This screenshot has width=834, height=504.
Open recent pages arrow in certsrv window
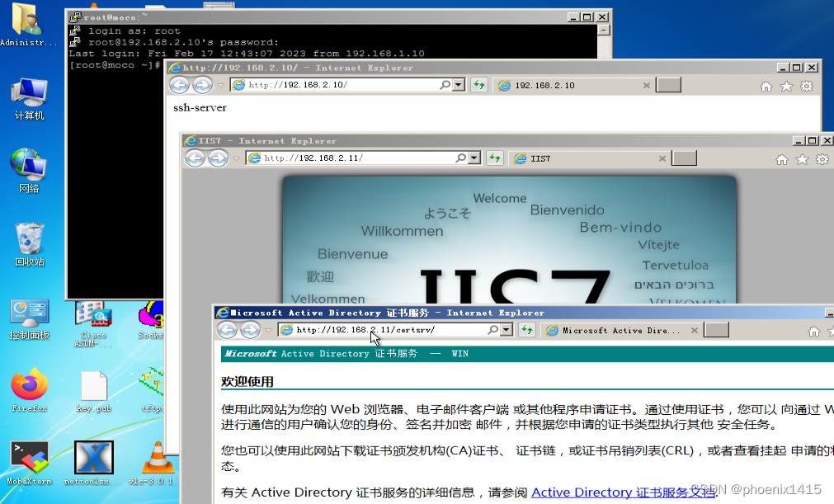268,330
